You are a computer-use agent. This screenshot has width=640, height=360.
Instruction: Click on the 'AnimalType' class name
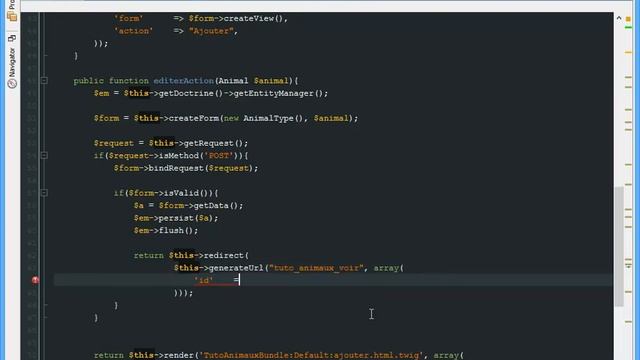tap(269, 118)
